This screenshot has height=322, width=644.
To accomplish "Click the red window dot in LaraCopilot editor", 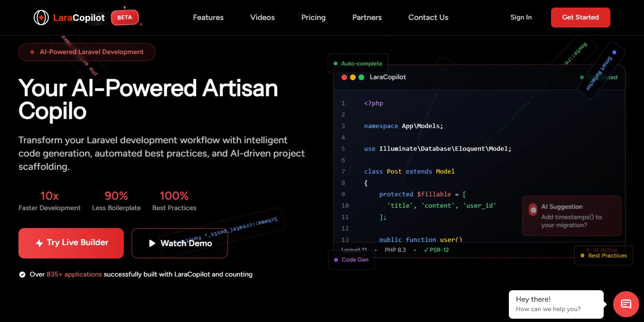I will (344, 77).
